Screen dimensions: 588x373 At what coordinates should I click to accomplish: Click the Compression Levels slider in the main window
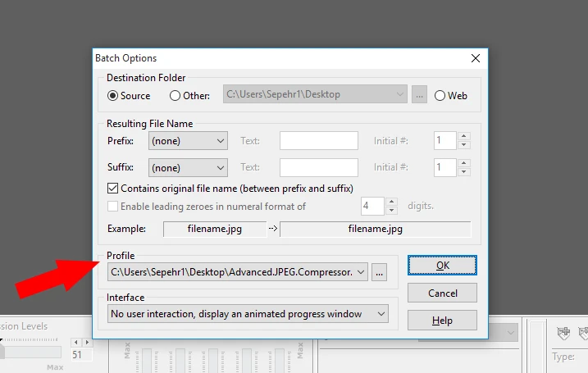click(x=30, y=352)
